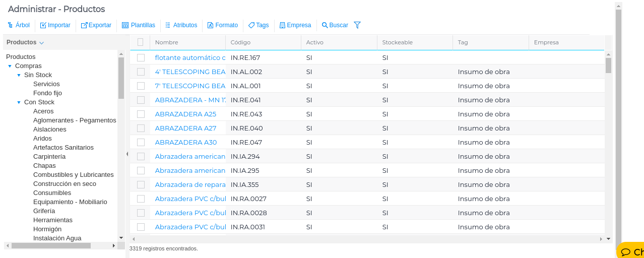644x258 pixels.
Task: Click the Formato toolbar icon
Action: pos(211,25)
